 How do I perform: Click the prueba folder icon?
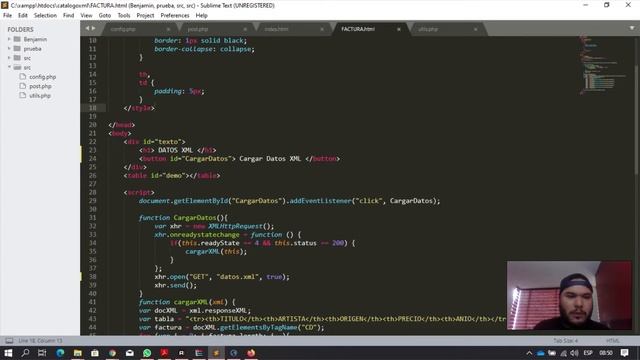click(17, 49)
